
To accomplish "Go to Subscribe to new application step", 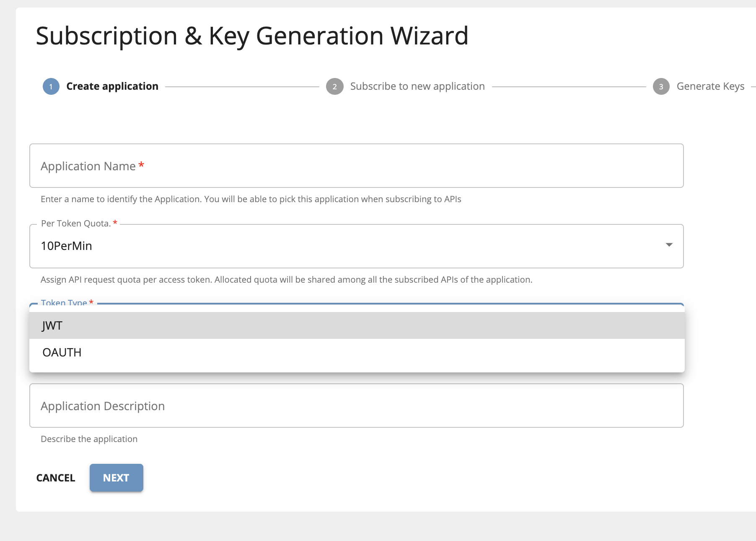I will 417,86.
